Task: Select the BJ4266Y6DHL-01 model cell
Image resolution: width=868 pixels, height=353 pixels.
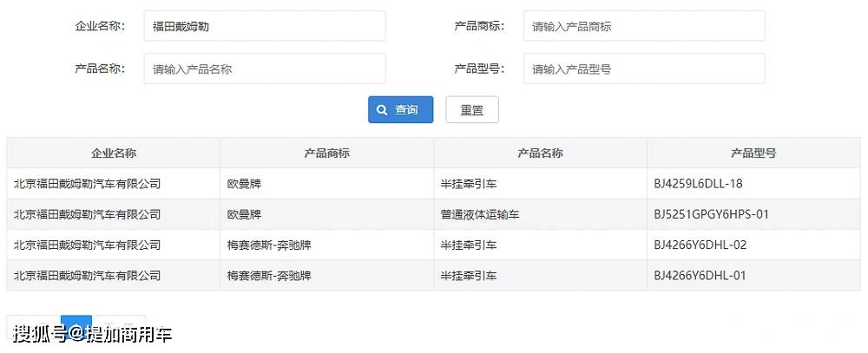Action: pyautogui.click(x=700, y=276)
